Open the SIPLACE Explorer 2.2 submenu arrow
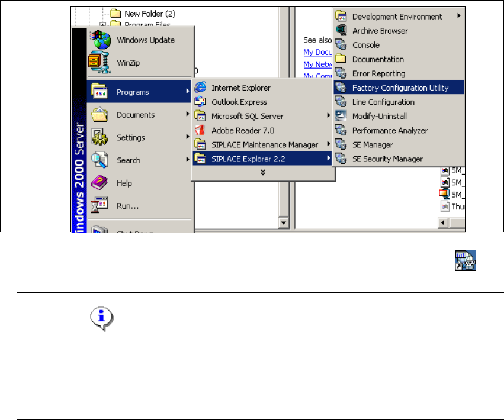The image size is (504, 420). [328, 158]
